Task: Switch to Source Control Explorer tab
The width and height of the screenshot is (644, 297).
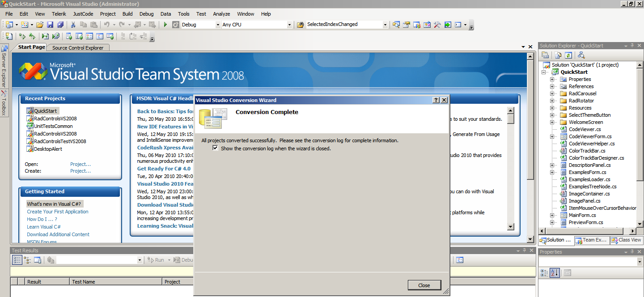Action: [78, 48]
